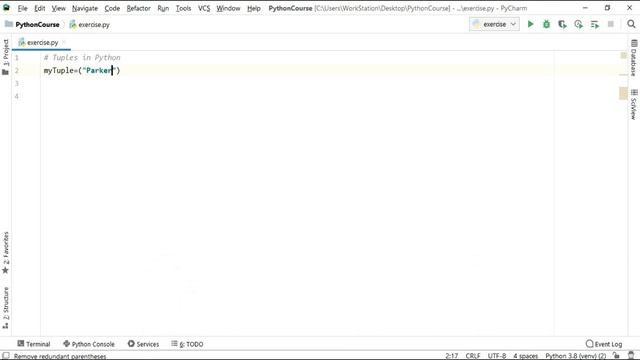
Task: Open the VCS menu
Action: [x=204, y=8]
